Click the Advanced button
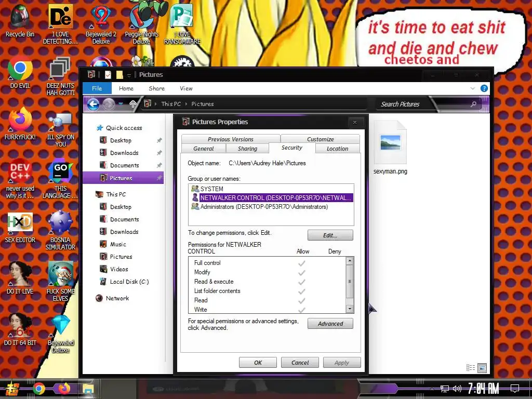Image resolution: width=532 pixels, height=399 pixels. coord(330,324)
